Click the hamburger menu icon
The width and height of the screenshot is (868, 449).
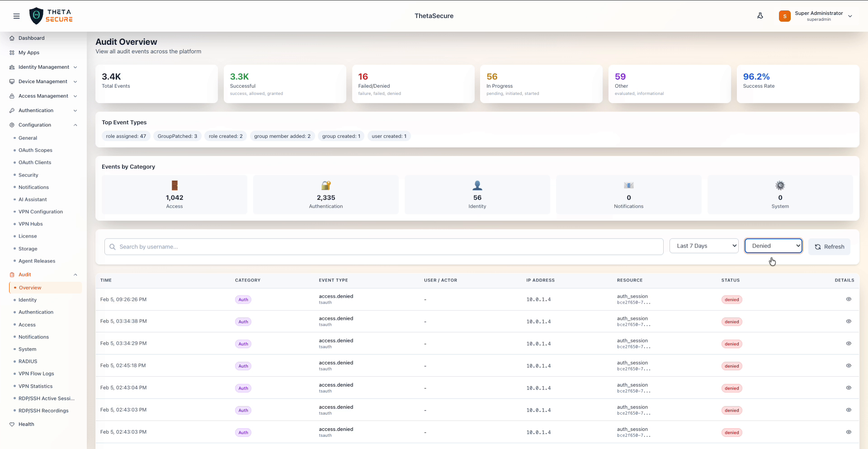click(17, 16)
